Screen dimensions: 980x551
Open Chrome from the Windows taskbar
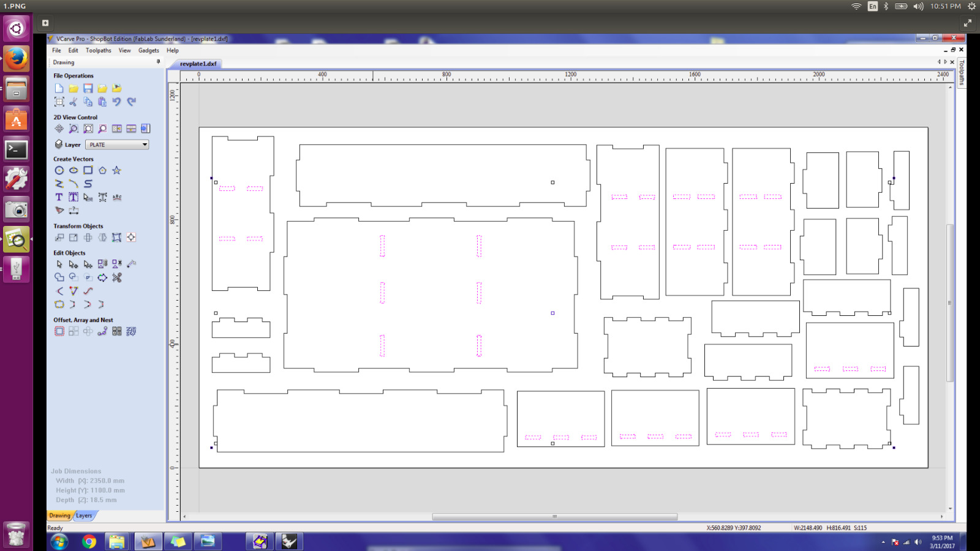point(89,542)
